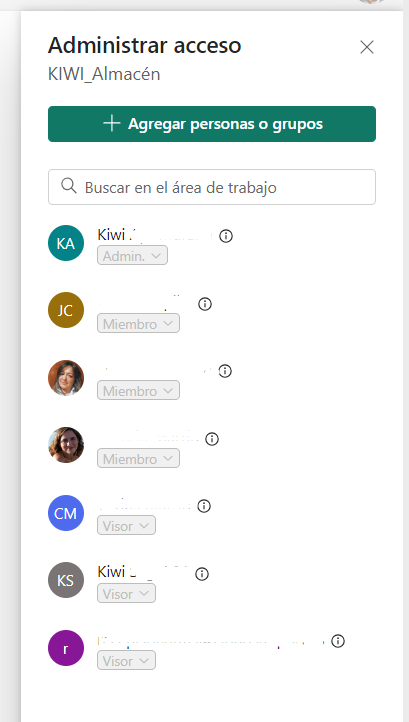The image size is (409, 722).
Task: Open info icon for the CM user
Action: coord(204,506)
